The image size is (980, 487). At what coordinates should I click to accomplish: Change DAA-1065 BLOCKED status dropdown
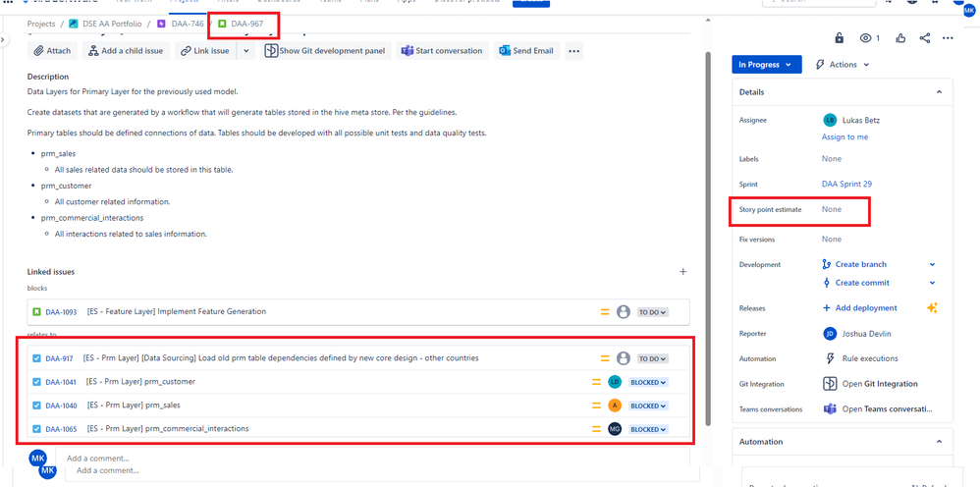648,429
